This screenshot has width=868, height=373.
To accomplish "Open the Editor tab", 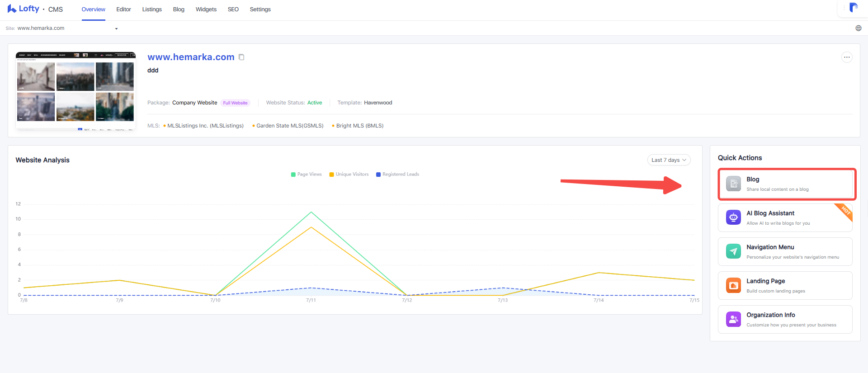I will pyautogui.click(x=123, y=9).
